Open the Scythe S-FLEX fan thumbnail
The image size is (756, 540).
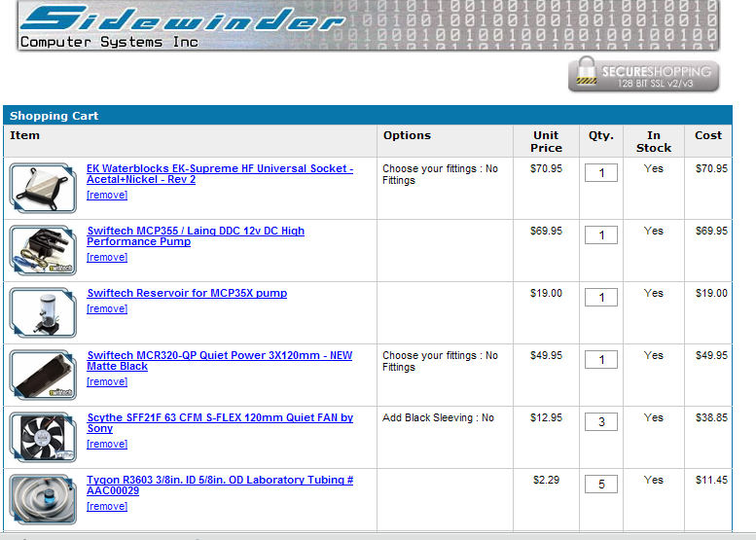coord(43,437)
